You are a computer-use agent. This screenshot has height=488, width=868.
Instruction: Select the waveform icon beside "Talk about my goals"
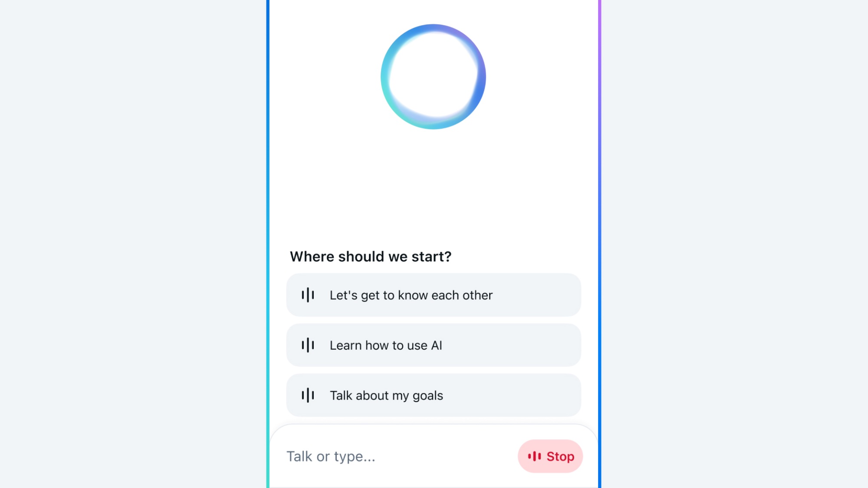307,395
